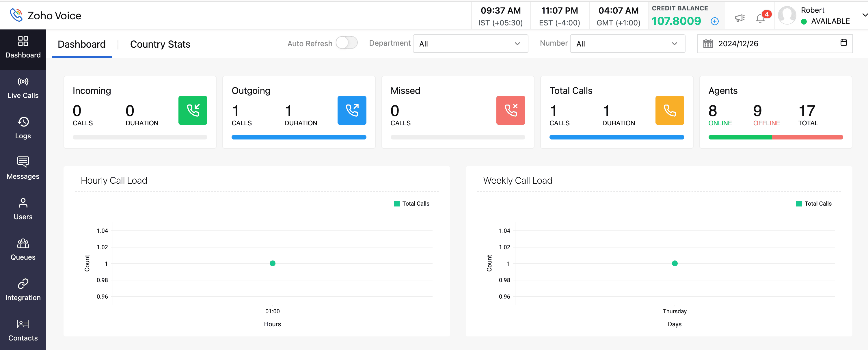Select the Dashboard tab
Image resolution: width=868 pixels, height=350 pixels.
pyautogui.click(x=81, y=44)
